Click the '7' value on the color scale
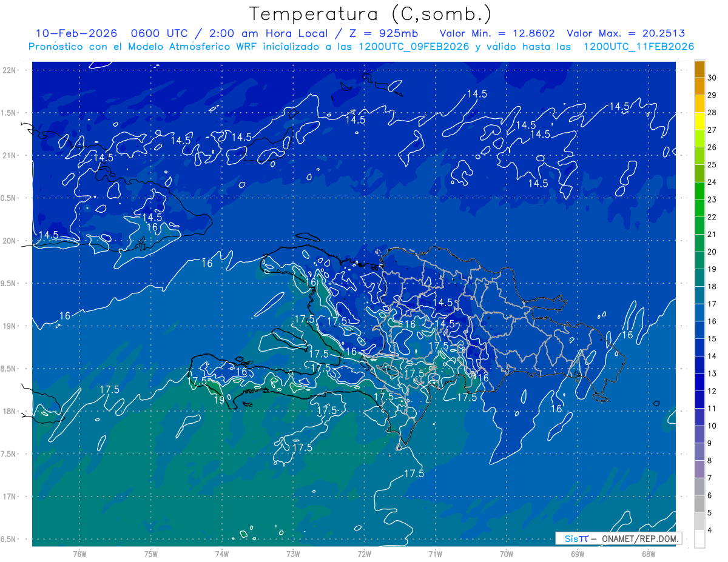Viewport: 728px width, 562px height. [x=710, y=478]
